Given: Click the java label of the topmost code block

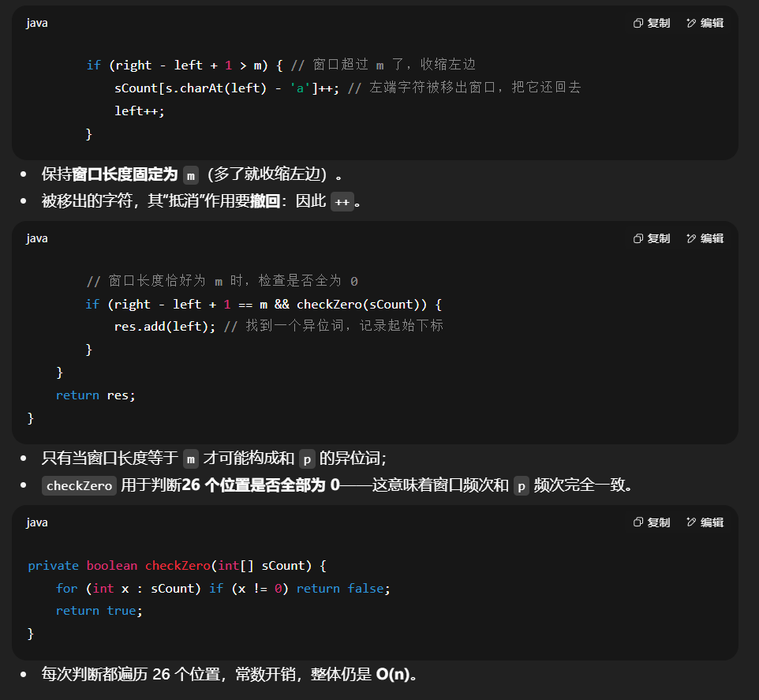Looking at the screenshot, I should pos(37,23).
